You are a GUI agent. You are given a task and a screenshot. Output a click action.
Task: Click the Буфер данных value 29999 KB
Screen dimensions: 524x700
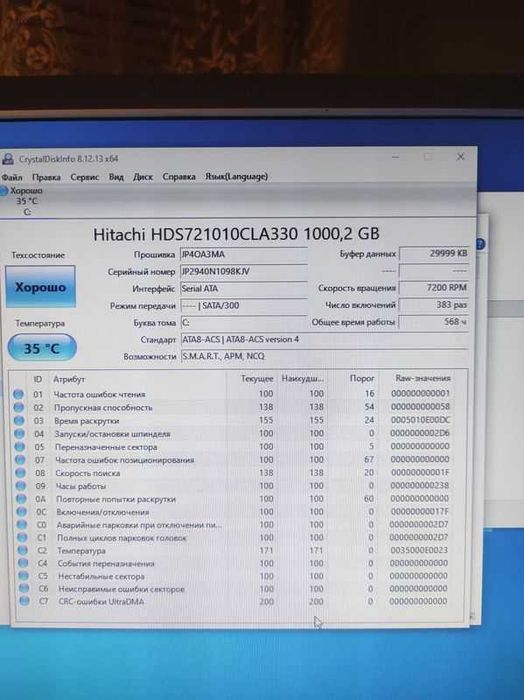(434, 254)
